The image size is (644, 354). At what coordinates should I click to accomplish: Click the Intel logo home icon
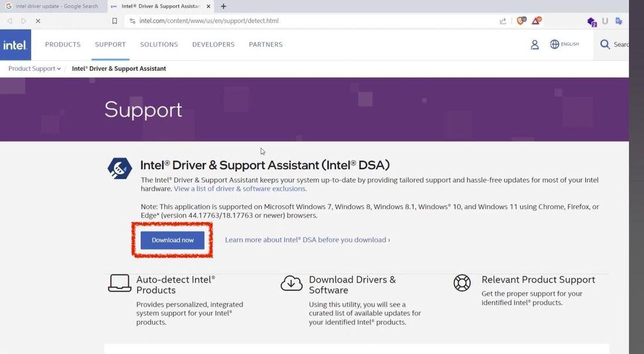pos(15,45)
